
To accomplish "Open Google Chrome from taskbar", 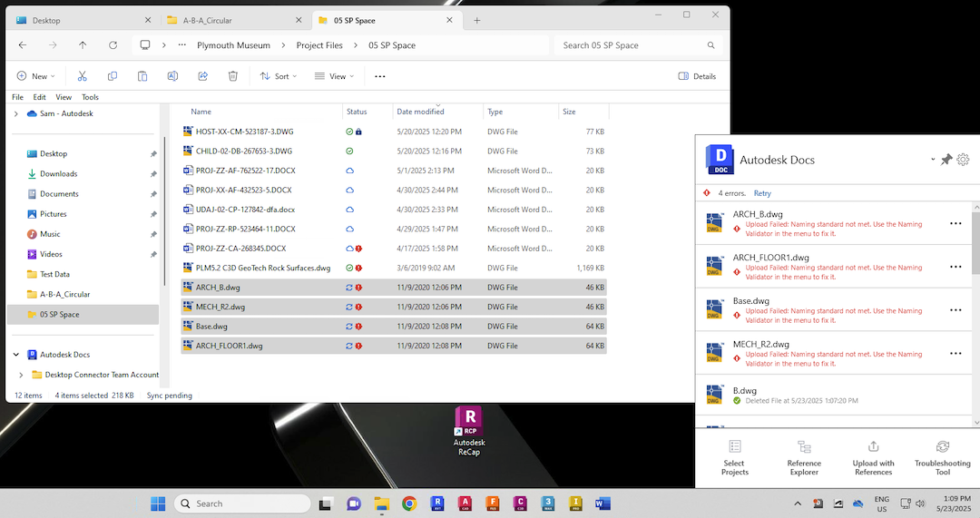I will (409, 503).
